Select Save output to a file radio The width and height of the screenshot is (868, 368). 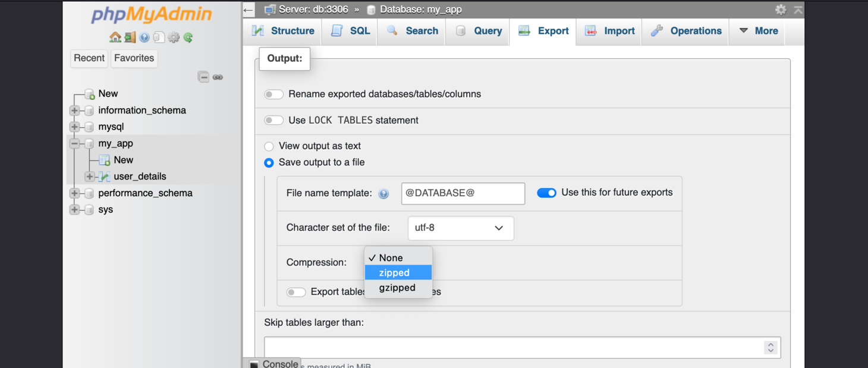[269, 163]
